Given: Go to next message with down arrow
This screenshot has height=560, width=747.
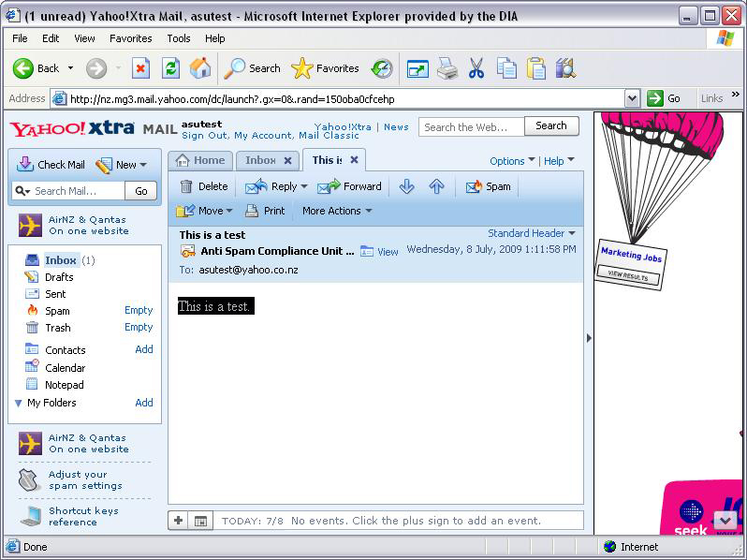Looking at the screenshot, I should point(406,186).
